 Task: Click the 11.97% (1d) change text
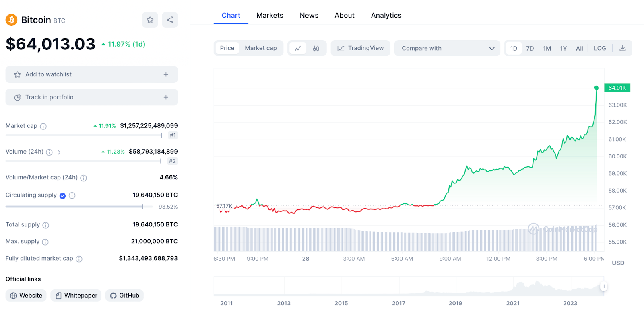[123, 44]
